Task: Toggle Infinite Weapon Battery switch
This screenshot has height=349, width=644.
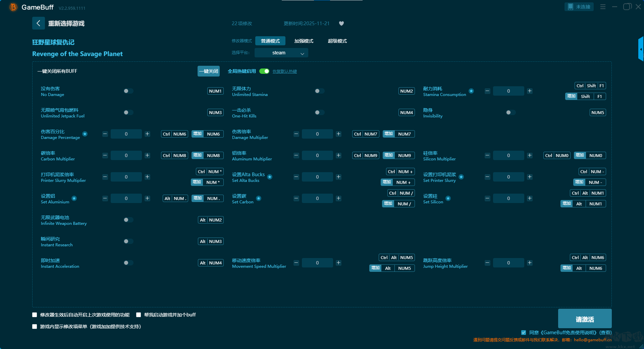Action: [128, 220]
